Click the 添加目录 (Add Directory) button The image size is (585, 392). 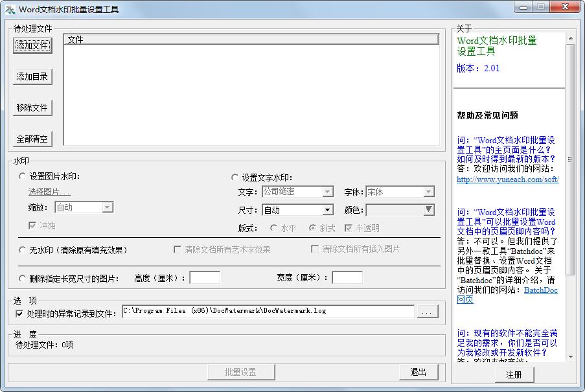[x=32, y=76]
